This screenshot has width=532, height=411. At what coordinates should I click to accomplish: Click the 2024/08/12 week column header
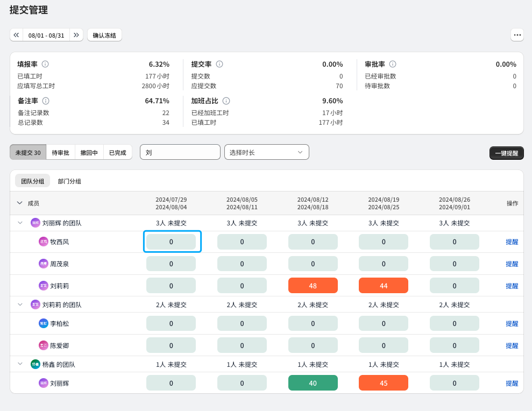313,203
